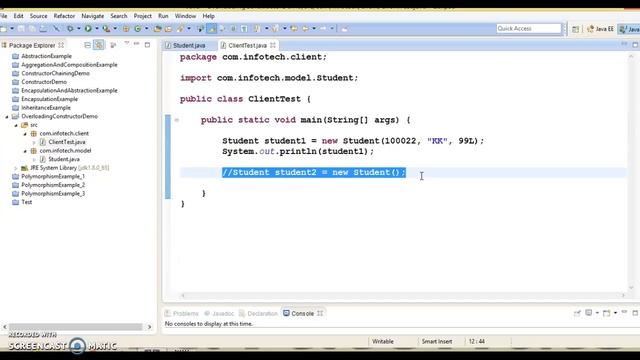Open the Refactor menu
The width and height of the screenshot is (640, 360).
(64, 16)
